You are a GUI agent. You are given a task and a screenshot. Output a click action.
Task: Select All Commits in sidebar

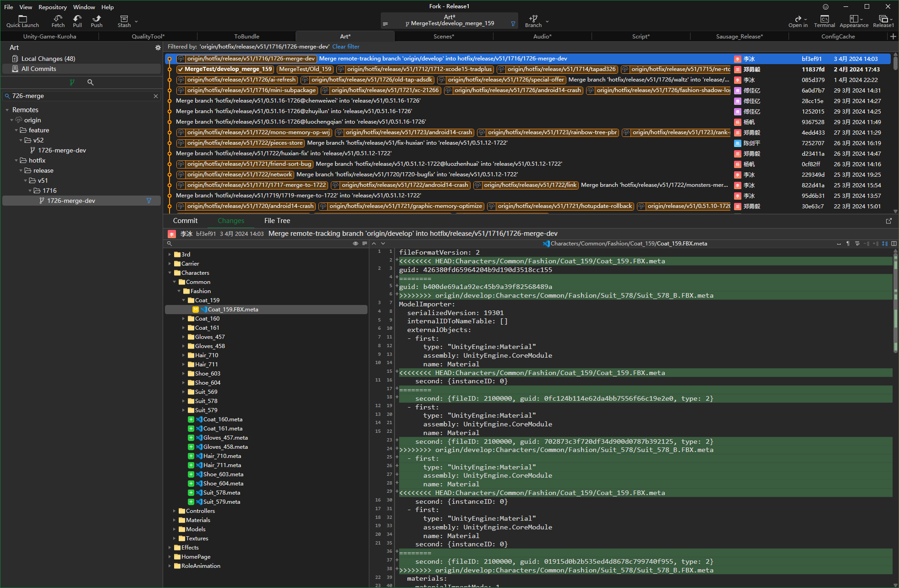(38, 69)
